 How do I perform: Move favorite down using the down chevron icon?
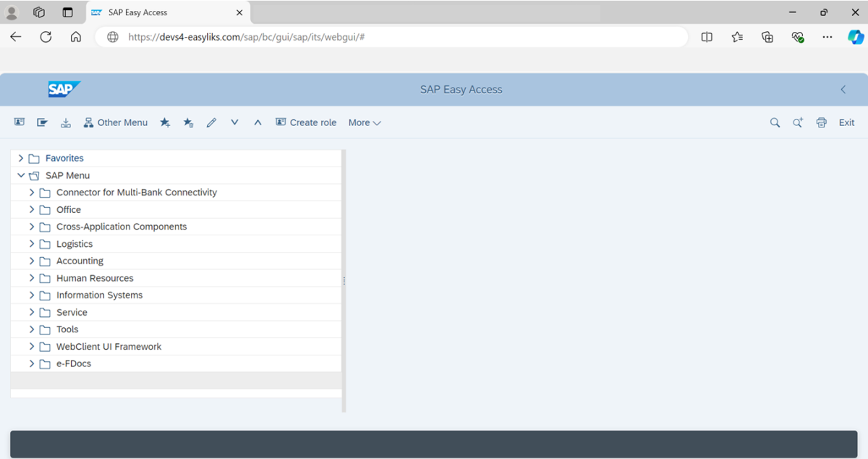coord(234,122)
